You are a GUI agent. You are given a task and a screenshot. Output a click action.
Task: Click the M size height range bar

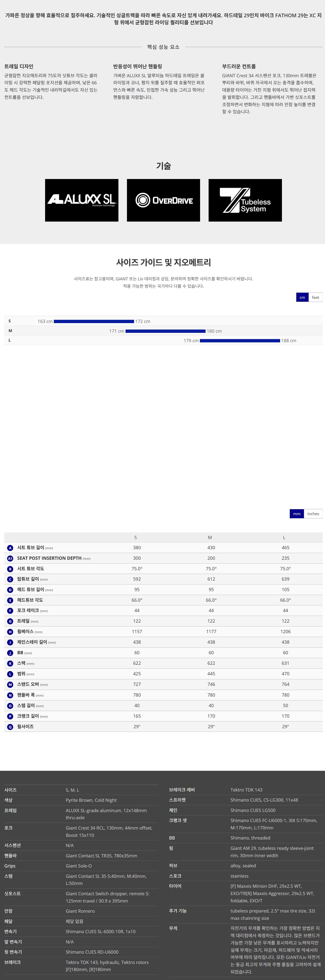point(165,331)
